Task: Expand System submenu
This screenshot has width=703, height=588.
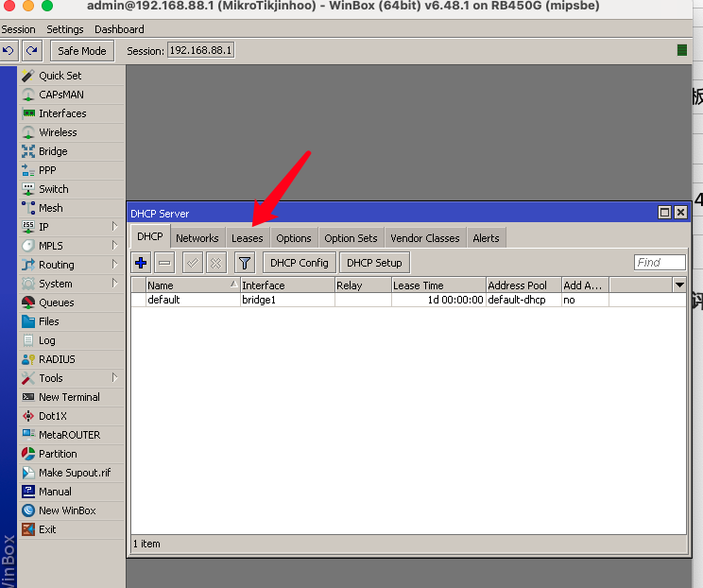Action: (x=114, y=284)
